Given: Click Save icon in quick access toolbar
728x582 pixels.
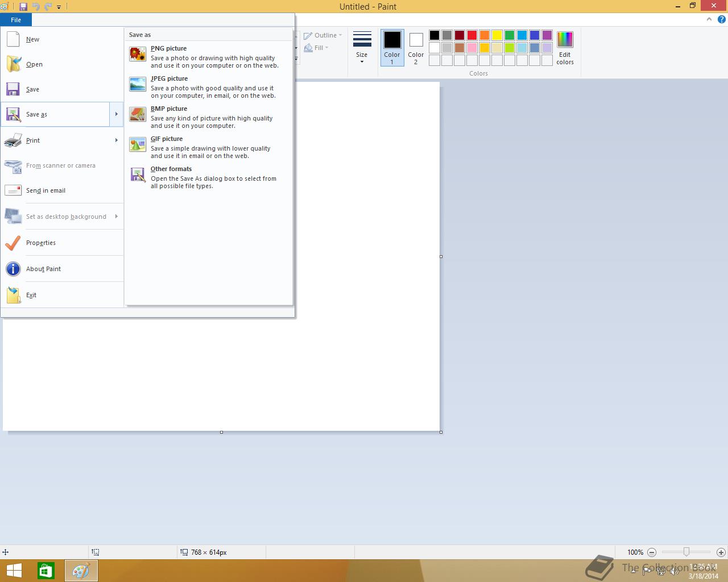Looking at the screenshot, I should (23, 7).
